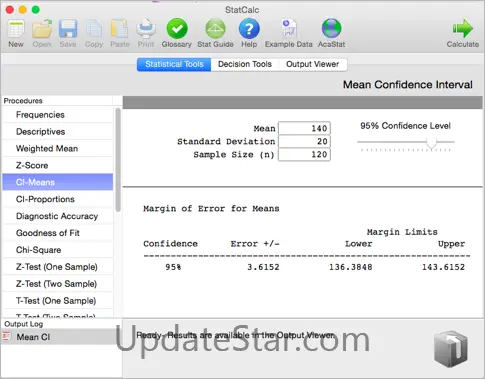Screen dimensions: 485x379
Task: Choose the Z-Score procedure
Action: coord(58,165)
